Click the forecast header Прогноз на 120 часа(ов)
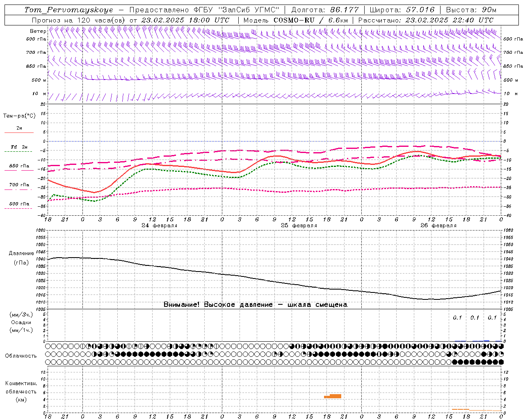This screenshot has width=525, height=420. [x=79, y=20]
